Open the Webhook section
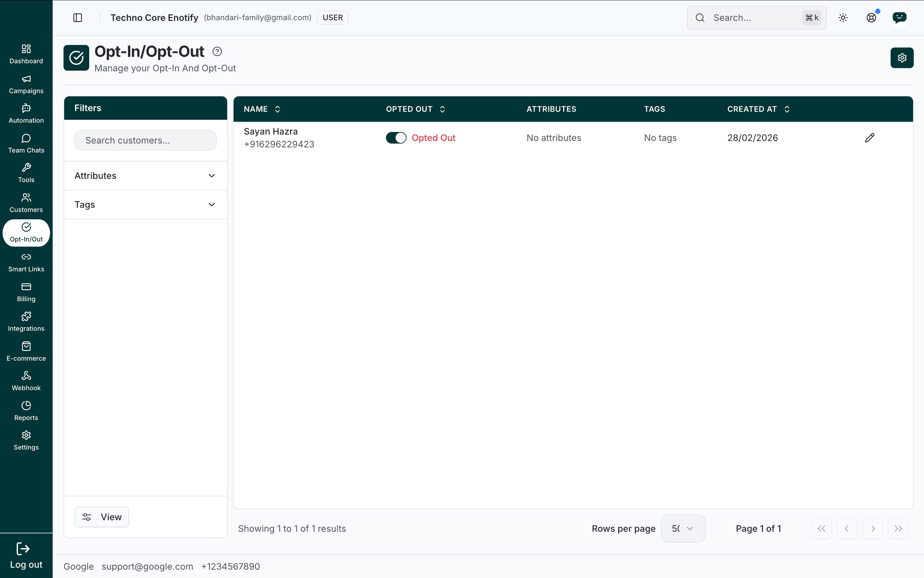This screenshot has height=578, width=924. tap(26, 381)
